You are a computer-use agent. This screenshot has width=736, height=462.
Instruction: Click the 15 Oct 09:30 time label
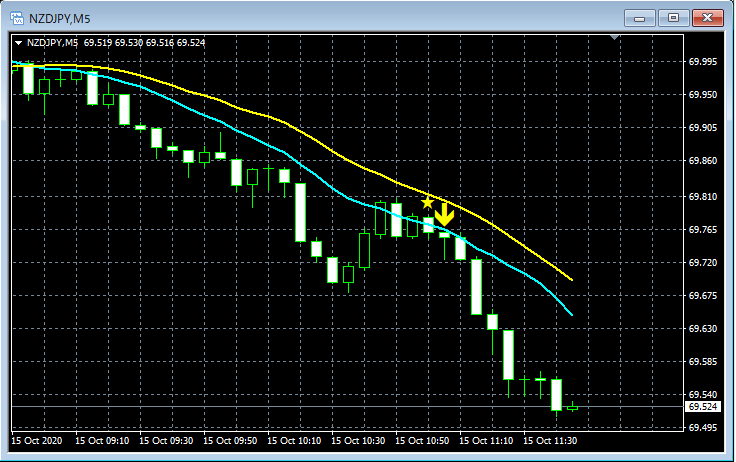tap(166, 441)
